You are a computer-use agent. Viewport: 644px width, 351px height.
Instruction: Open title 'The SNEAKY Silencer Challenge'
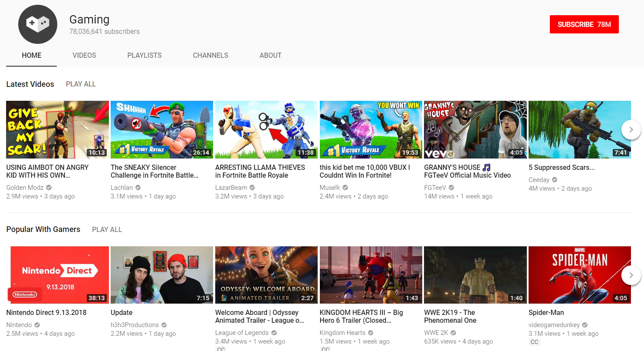click(154, 171)
